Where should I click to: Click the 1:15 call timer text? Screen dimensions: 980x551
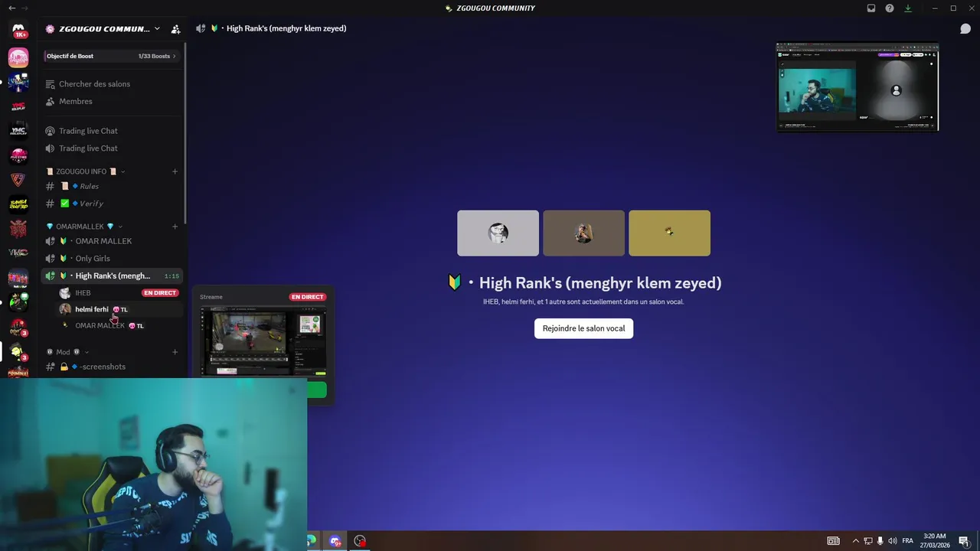[171, 276]
